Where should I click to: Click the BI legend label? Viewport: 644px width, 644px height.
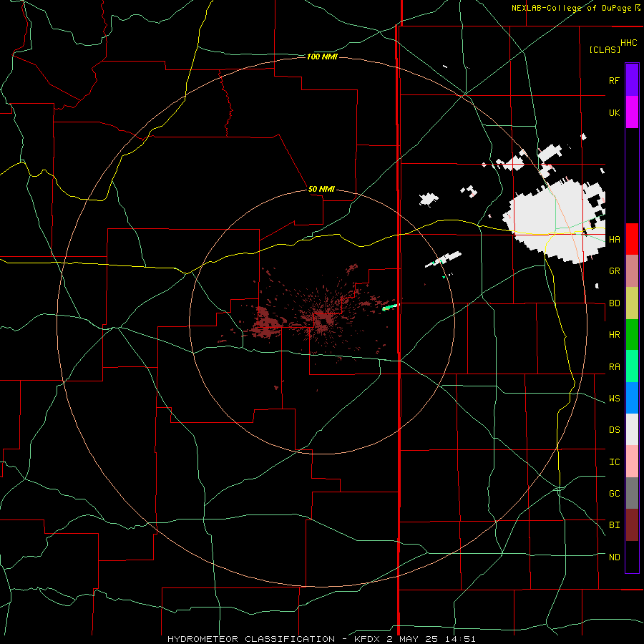(614, 525)
